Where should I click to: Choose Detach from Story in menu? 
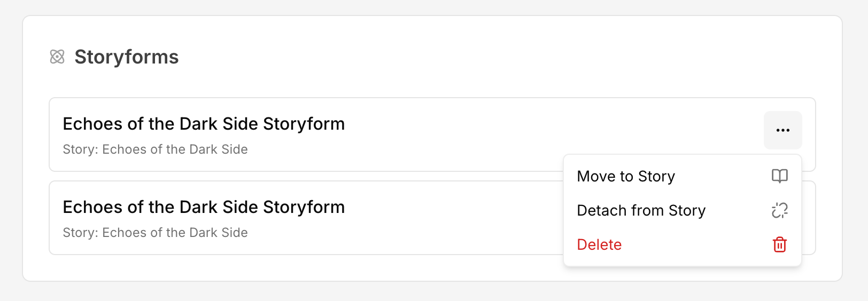(x=641, y=210)
